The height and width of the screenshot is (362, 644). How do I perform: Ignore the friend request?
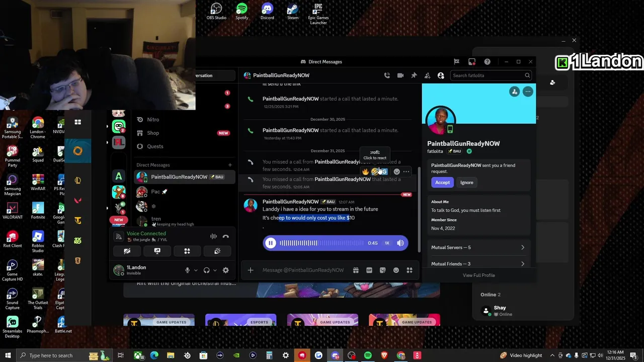coord(466,183)
